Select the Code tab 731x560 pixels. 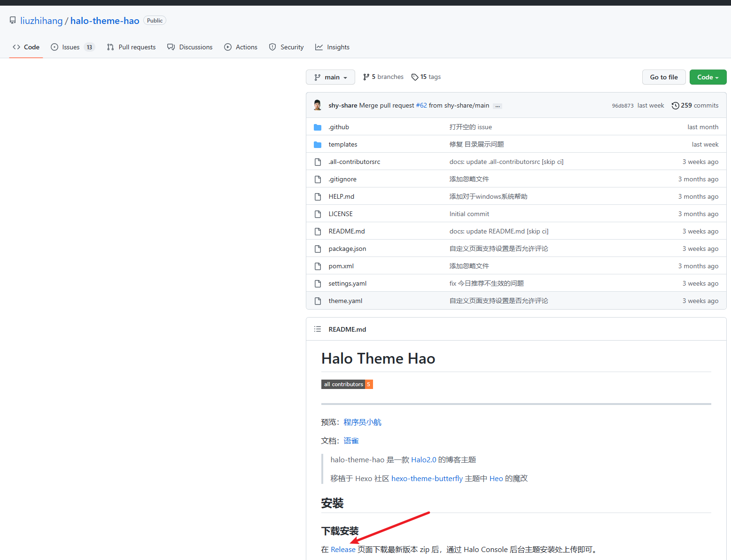pyautogui.click(x=26, y=47)
